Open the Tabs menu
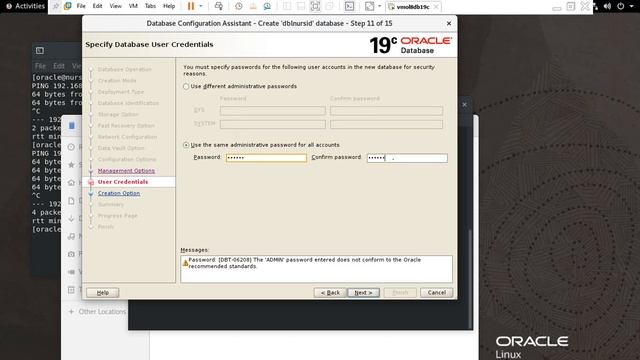The image size is (640, 360). click(150, 6)
